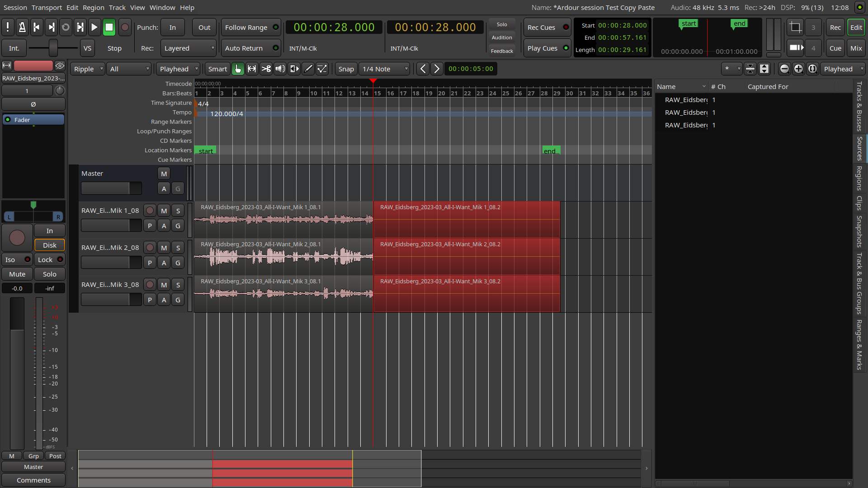
Task: Arm record on RAW_Ei...Mik 2_08 track
Action: pyautogui.click(x=150, y=248)
